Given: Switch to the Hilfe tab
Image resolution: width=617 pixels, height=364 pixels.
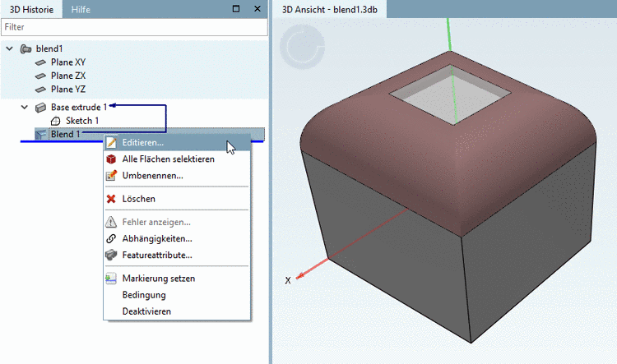Looking at the screenshot, I should pyautogui.click(x=81, y=9).
